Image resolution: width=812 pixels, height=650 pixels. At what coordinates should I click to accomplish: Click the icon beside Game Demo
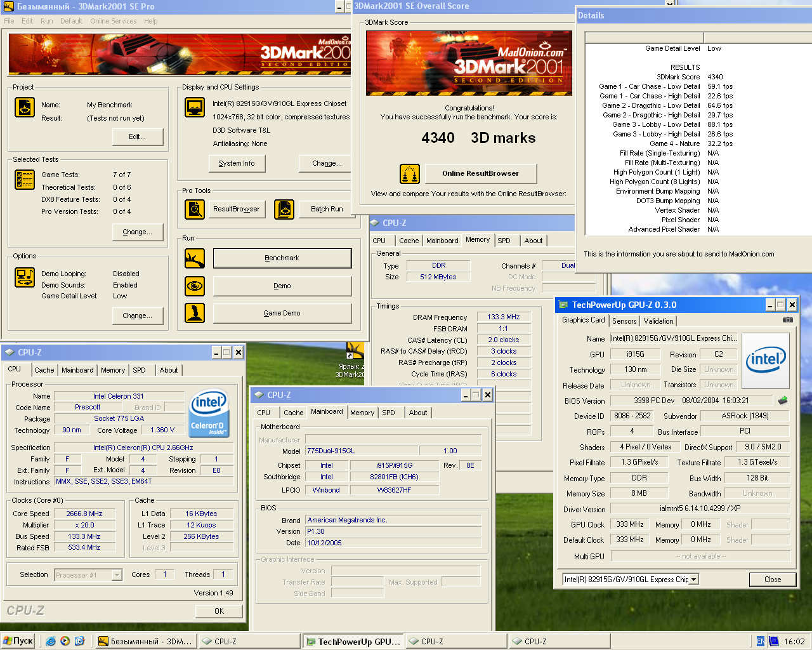(x=195, y=313)
